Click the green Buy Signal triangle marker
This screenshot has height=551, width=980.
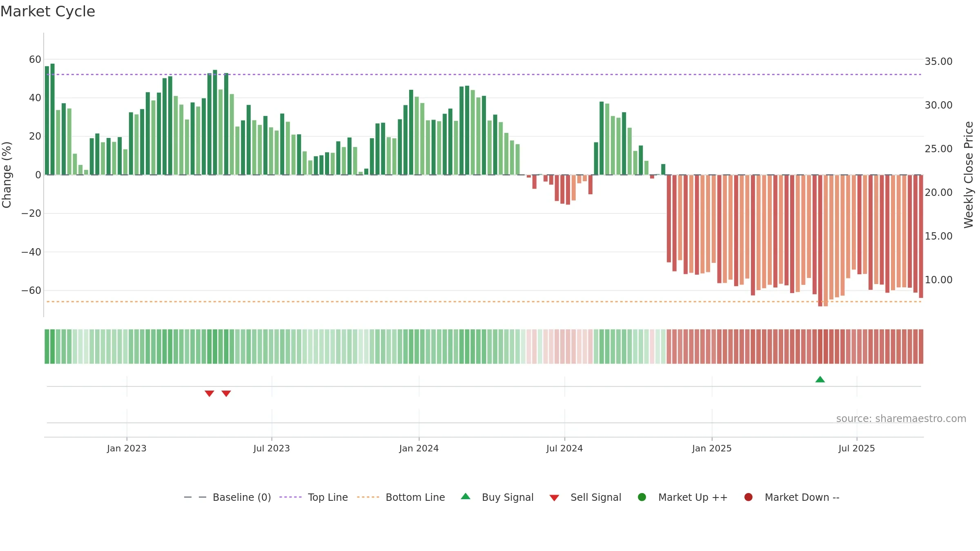tap(820, 380)
